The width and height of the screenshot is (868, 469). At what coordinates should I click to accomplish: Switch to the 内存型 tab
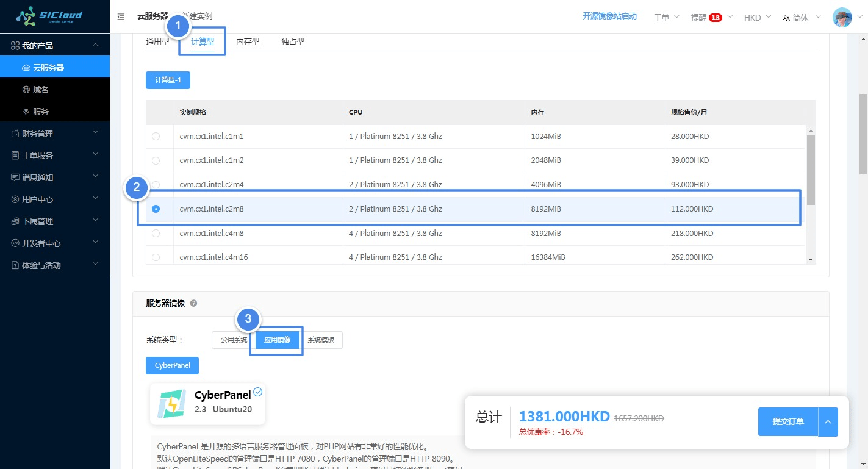point(248,41)
